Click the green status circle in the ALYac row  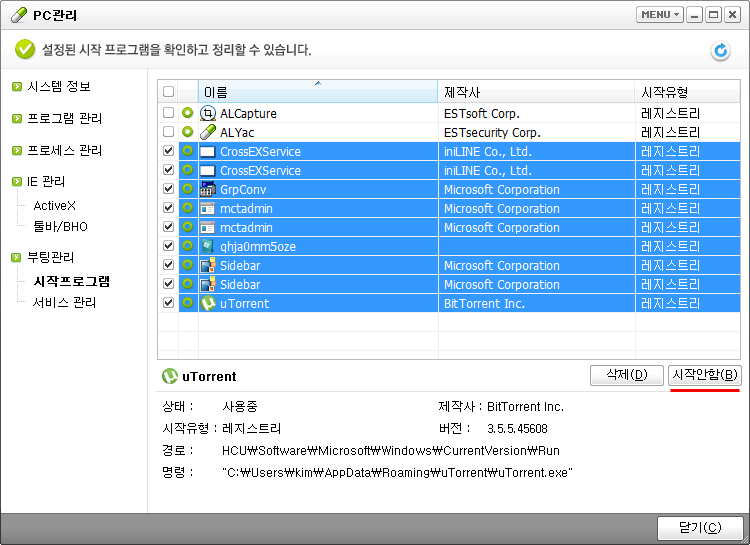(188, 132)
